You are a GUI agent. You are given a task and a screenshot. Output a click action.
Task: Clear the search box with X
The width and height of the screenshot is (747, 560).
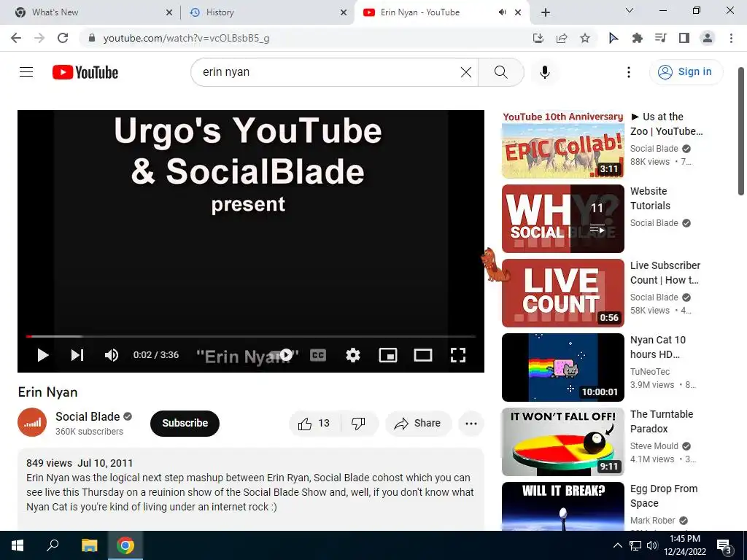tap(466, 72)
